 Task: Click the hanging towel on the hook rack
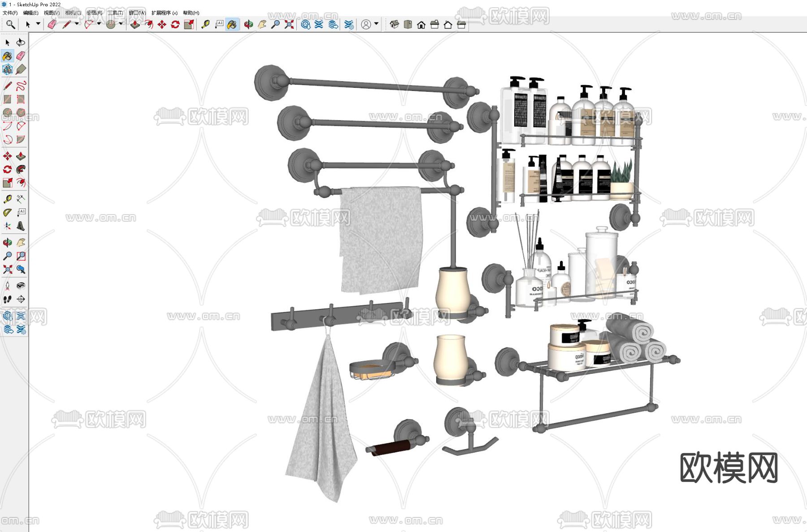321,417
